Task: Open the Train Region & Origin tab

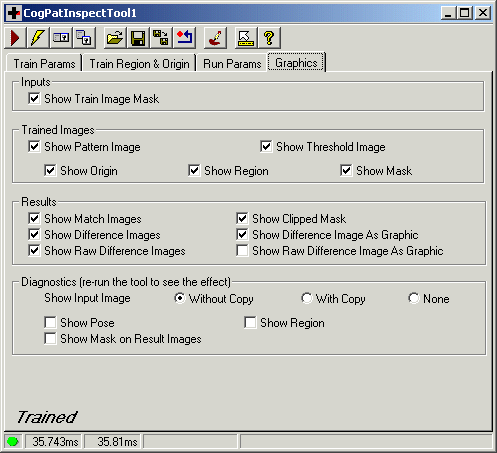Action: click(x=139, y=63)
